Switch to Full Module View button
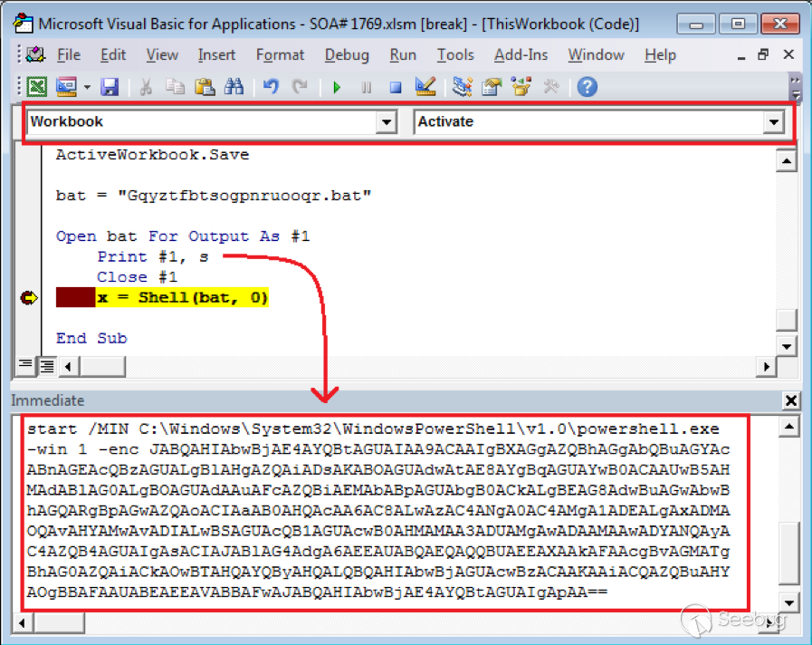The height and width of the screenshot is (645, 812). point(47,366)
